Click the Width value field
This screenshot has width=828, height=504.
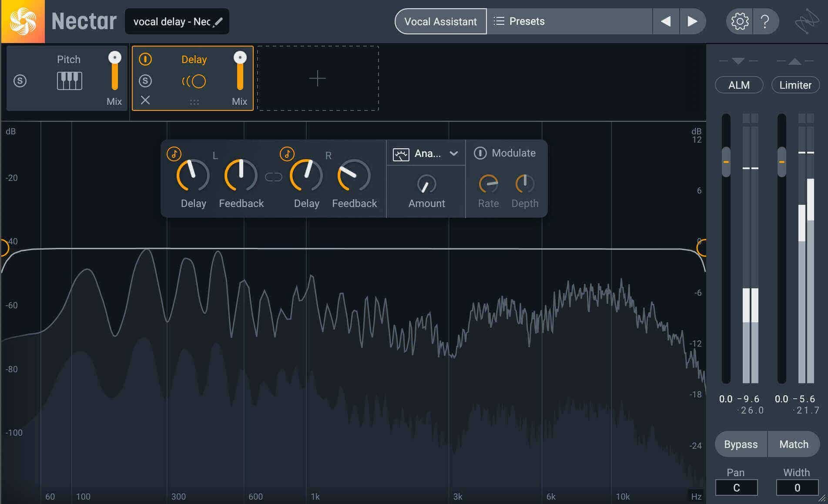797,487
